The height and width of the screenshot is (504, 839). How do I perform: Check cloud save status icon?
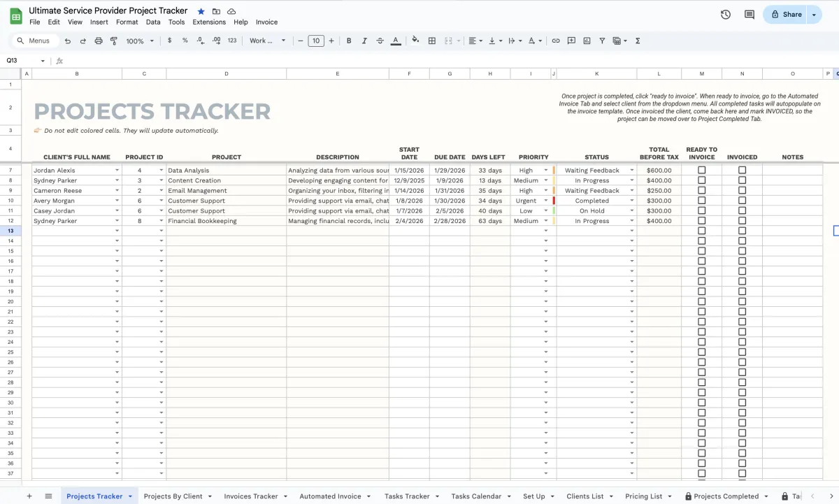(231, 11)
